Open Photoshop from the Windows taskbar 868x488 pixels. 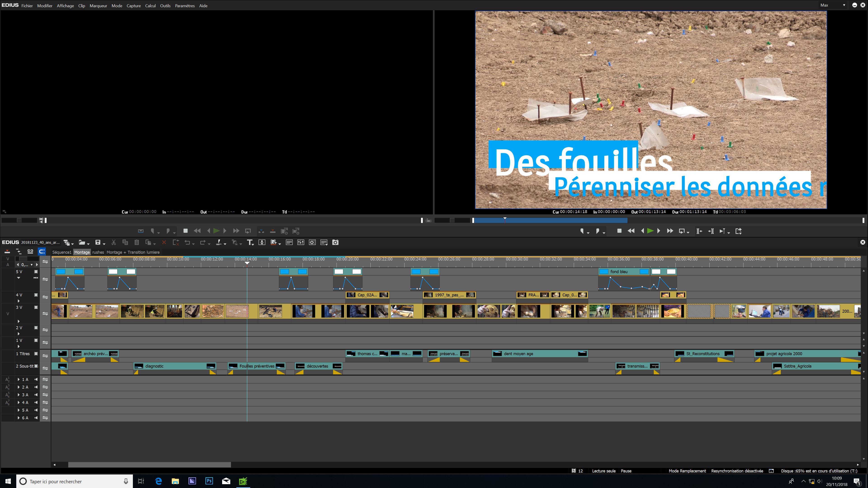click(x=209, y=481)
